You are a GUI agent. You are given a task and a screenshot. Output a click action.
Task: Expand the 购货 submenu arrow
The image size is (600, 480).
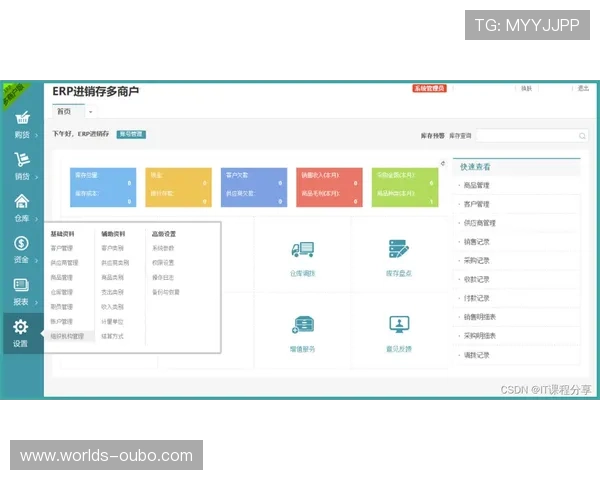36,135
